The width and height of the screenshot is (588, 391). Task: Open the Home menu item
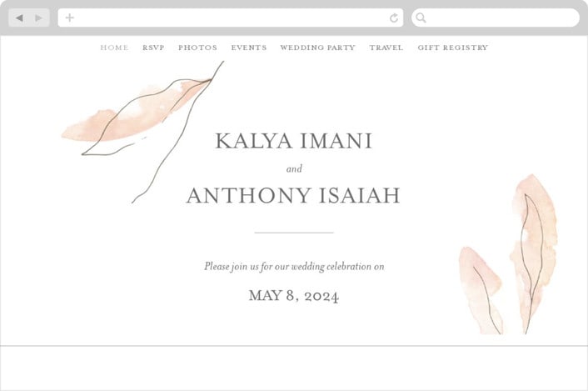tap(114, 48)
